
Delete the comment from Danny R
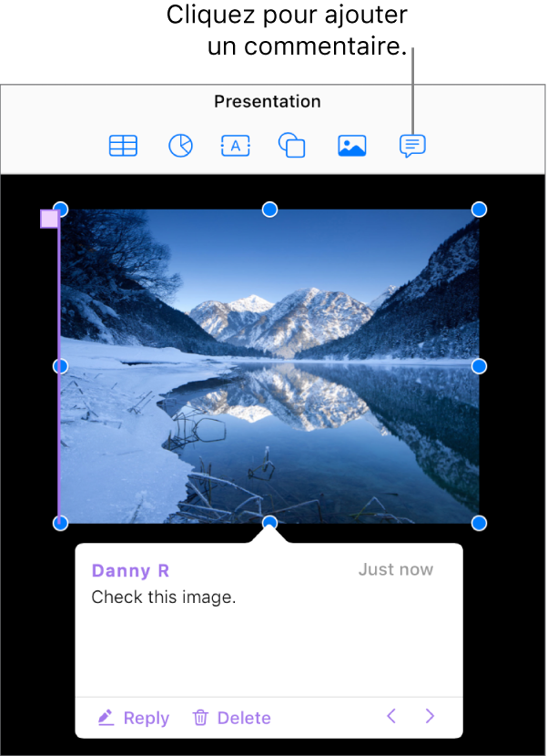point(232,718)
